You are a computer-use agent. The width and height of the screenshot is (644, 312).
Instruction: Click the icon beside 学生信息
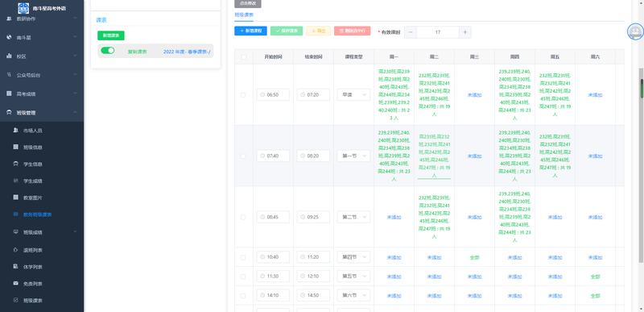point(15,164)
